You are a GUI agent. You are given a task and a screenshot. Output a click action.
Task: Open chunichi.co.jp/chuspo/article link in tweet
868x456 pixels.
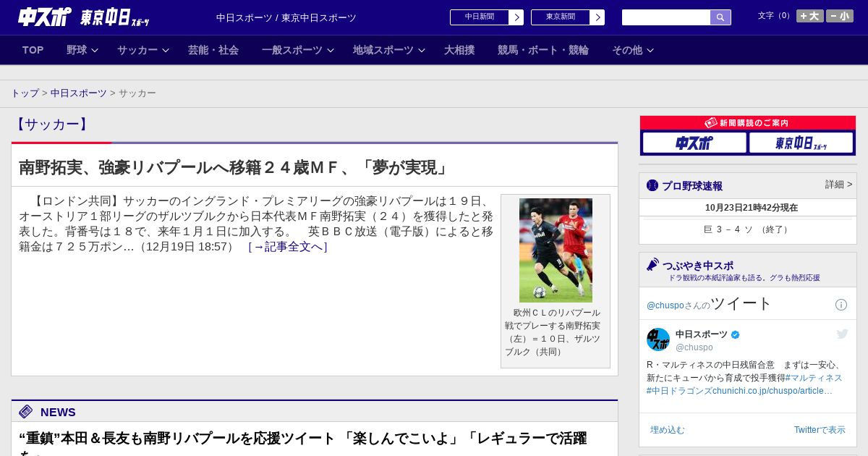(773, 391)
